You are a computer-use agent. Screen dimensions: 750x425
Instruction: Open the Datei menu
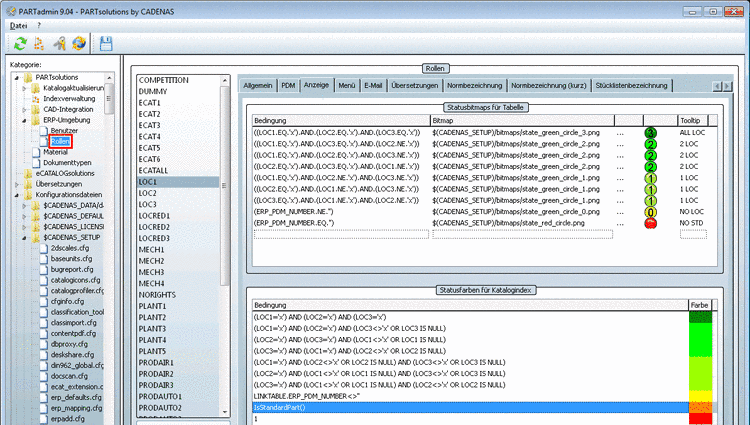tap(18, 24)
